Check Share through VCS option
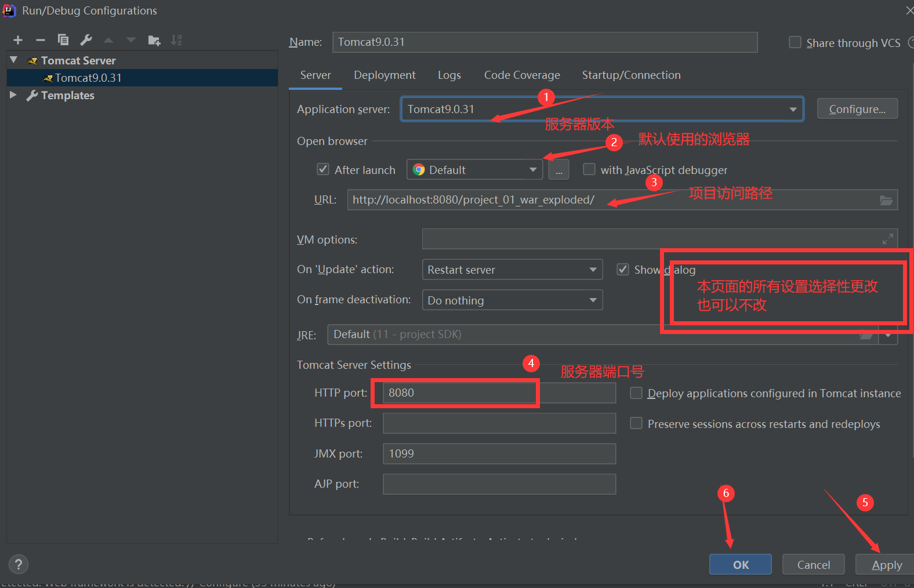 (795, 42)
